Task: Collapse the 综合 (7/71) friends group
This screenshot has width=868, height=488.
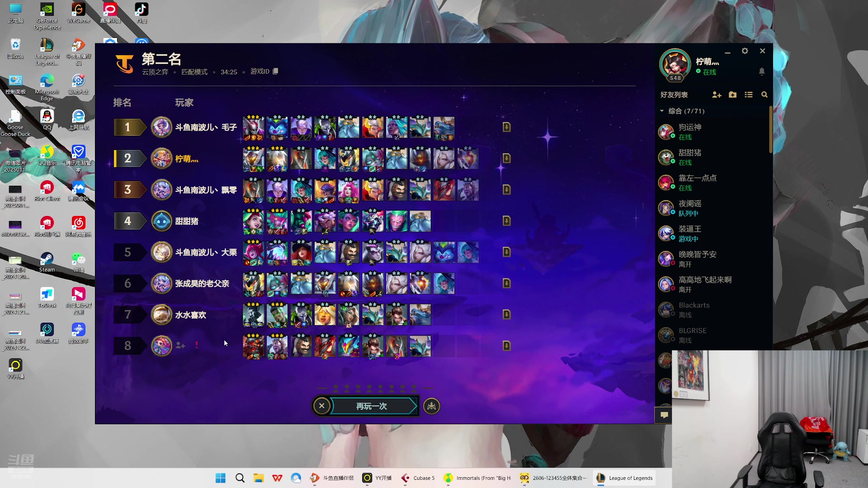Action: 662,111
